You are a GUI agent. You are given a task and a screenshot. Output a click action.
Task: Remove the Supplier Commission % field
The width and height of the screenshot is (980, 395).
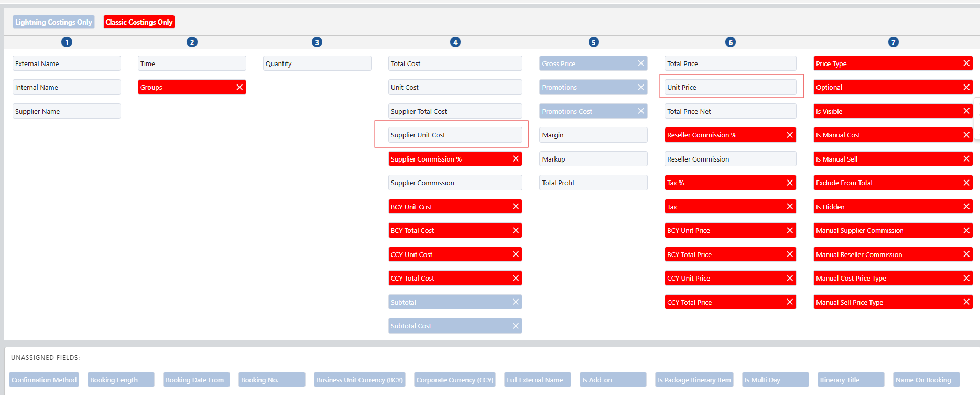point(516,159)
